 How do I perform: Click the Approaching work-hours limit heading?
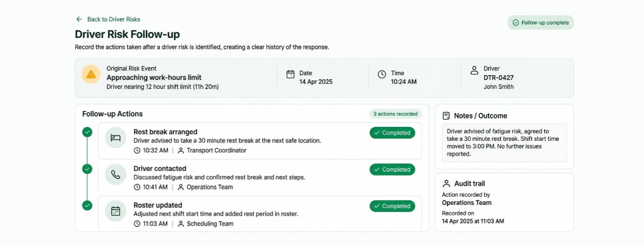click(x=154, y=78)
